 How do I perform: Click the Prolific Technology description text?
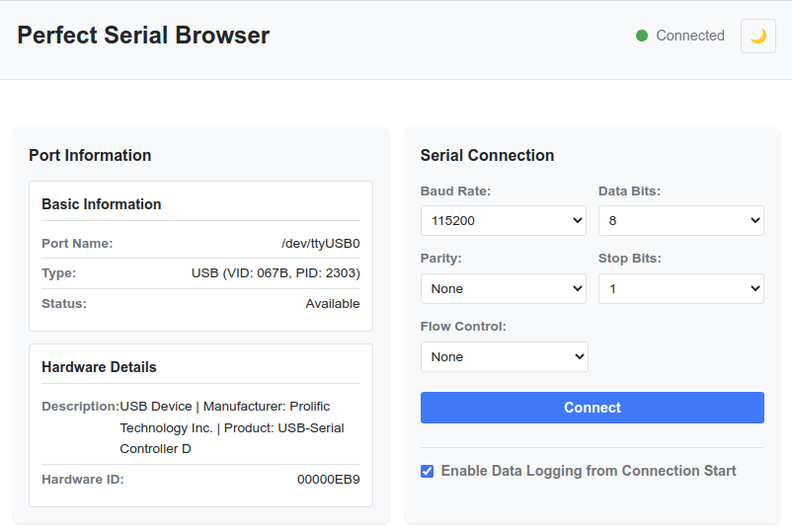pyautogui.click(x=232, y=427)
